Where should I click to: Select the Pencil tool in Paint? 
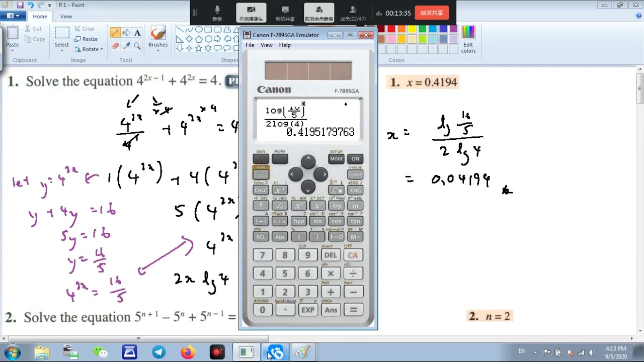[115, 33]
